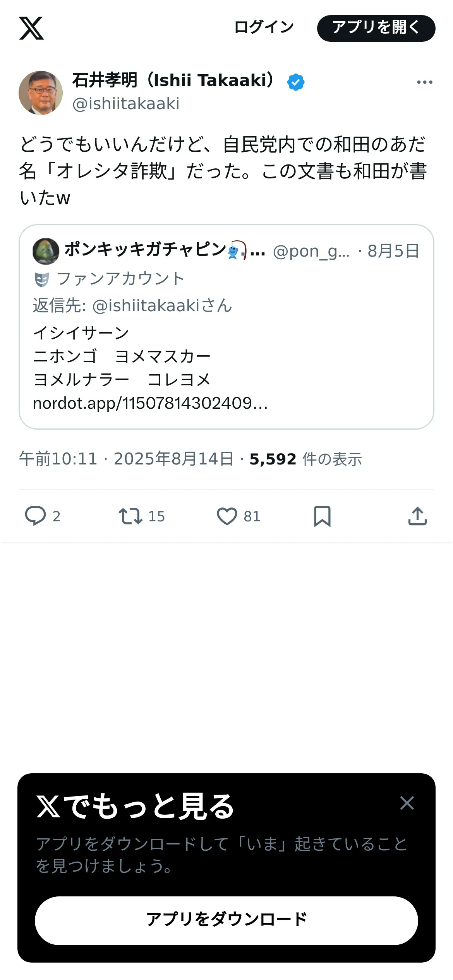Open quoted poster's Gachapin avatar
The image size is (453, 980).
click(x=46, y=251)
